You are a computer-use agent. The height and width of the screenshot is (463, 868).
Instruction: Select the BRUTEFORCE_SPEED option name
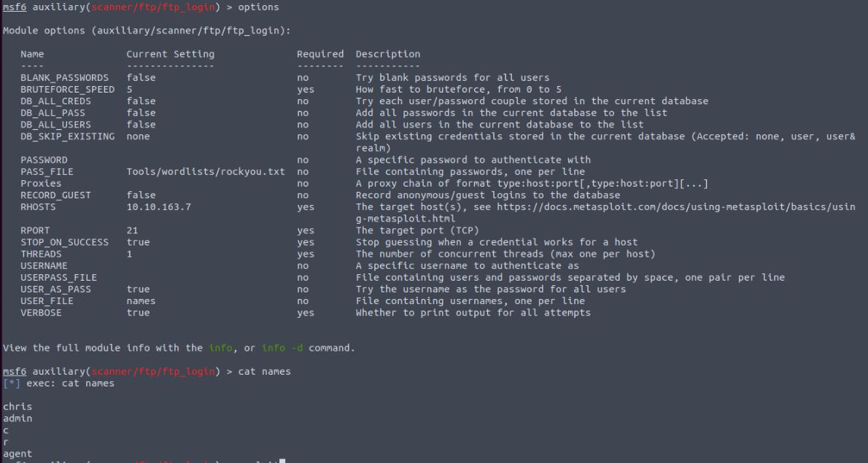pyautogui.click(x=67, y=89)
